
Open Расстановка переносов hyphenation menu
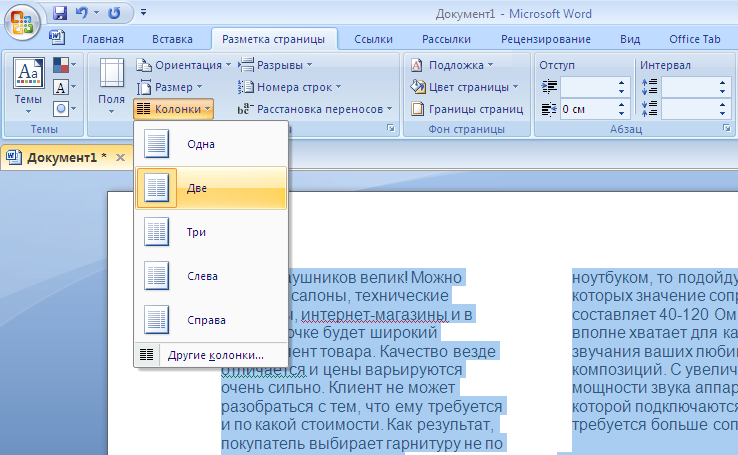tap(314, 109)
